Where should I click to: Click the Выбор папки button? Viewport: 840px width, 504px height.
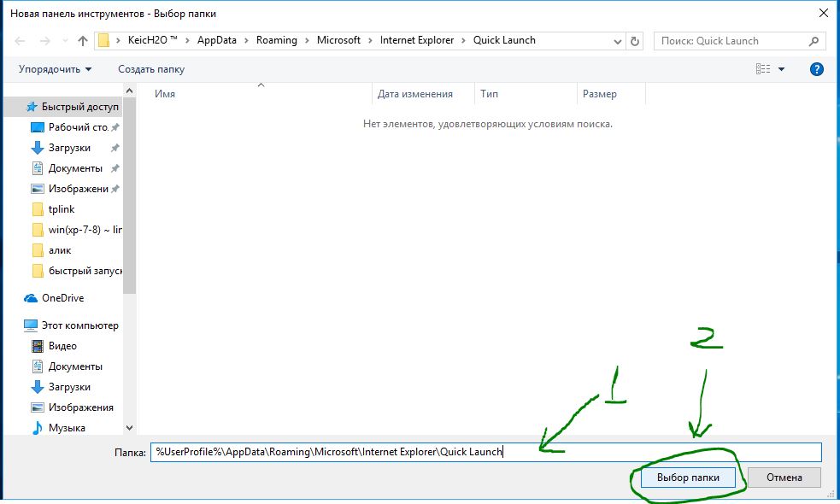[x=688, y=478]
